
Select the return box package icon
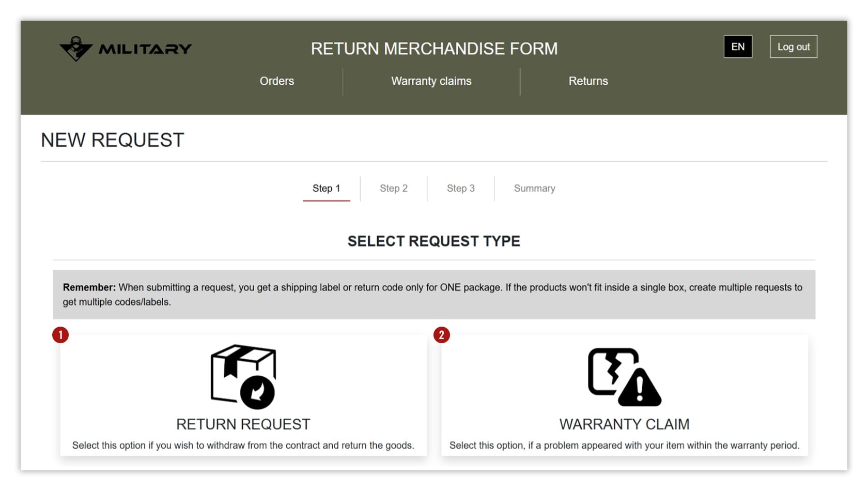pos(243,377)
